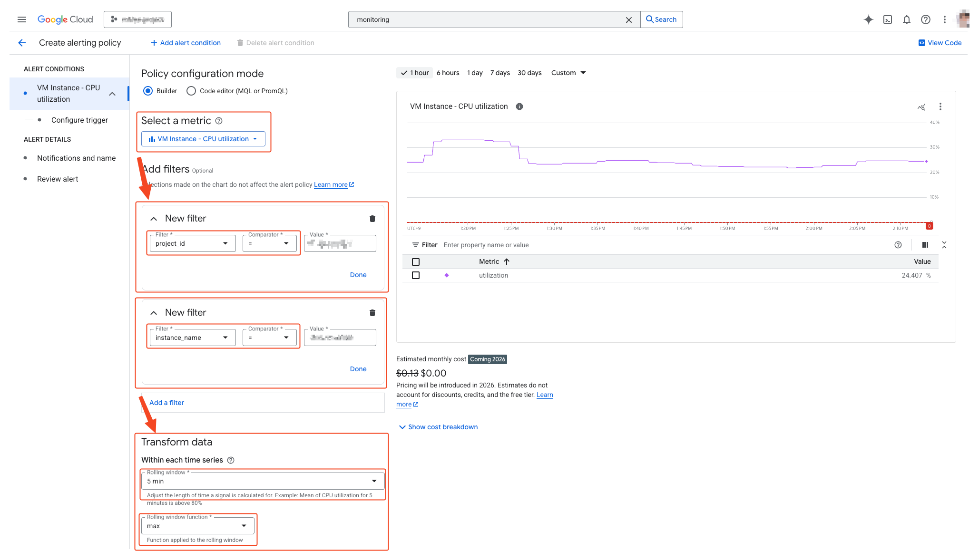
Task: Click the purple utilization series swatch
Action: point(447,275)
